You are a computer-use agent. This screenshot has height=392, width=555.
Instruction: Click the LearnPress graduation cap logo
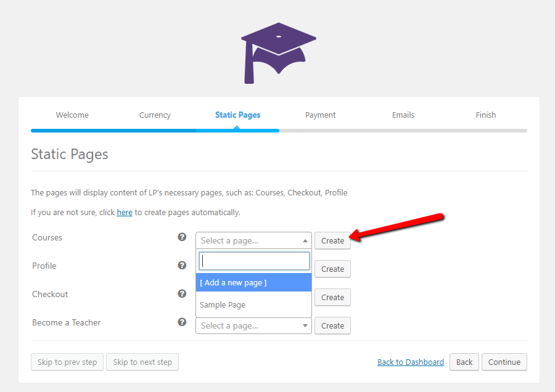click(277, 53)
